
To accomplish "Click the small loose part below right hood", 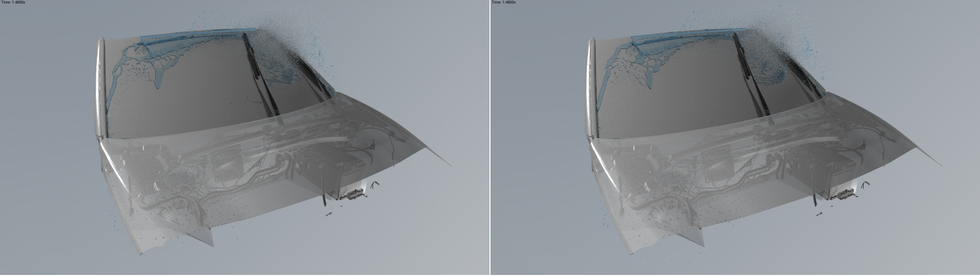I will coord(820,214).
